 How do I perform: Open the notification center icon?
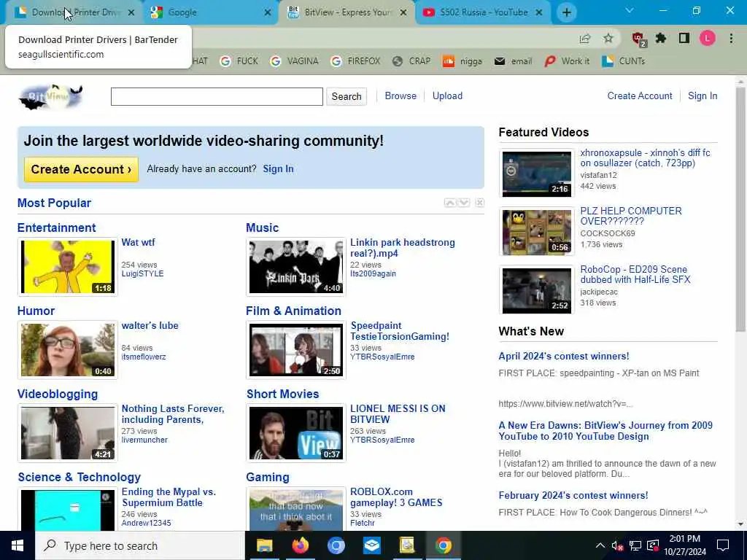tap(723, 545)
